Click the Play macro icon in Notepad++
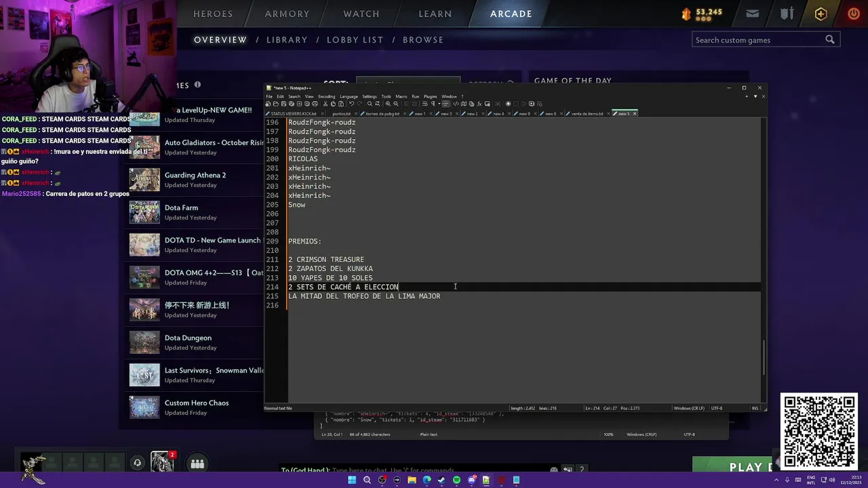This screenshot has height=488, width=868. (524, 104)
